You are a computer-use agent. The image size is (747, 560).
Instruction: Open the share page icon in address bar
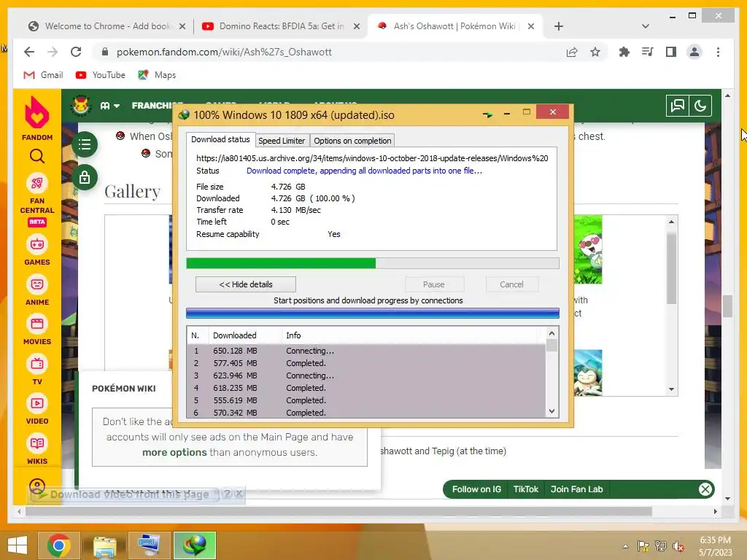(x=572, y=52)
